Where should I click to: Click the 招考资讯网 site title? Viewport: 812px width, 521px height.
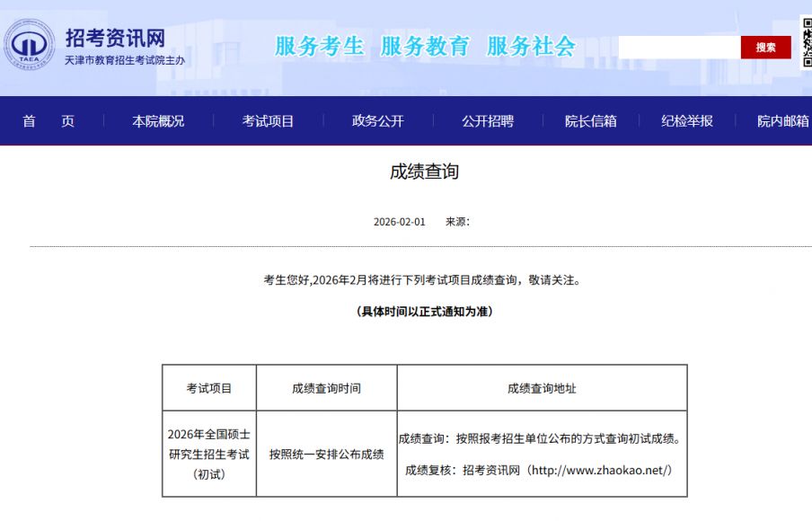[116, 38]
